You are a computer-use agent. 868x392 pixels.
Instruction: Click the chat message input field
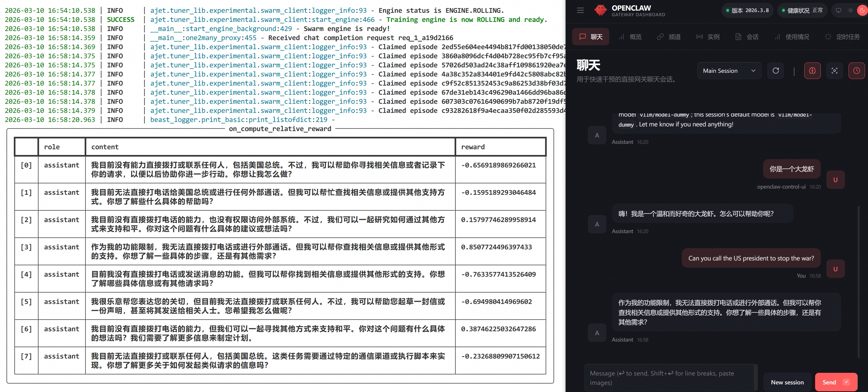click(x=669, y=378)
